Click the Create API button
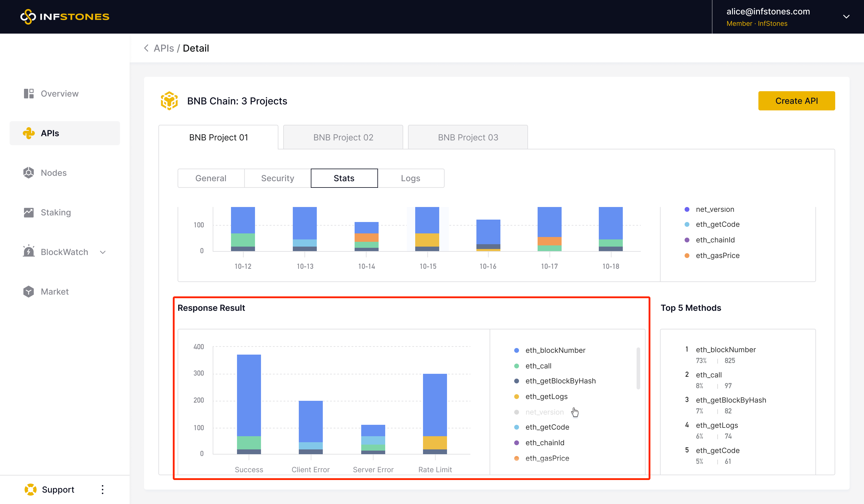 [796, 101]
